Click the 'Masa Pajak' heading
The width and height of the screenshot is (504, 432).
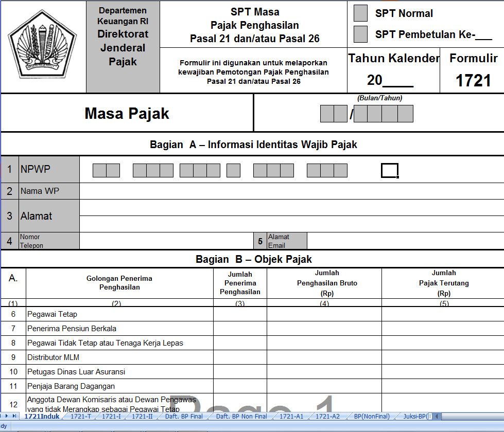127,113
